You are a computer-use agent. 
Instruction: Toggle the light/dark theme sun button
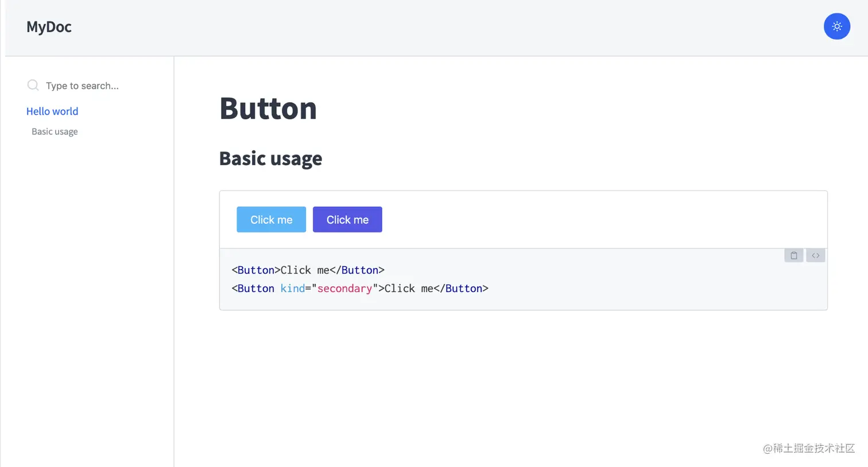point(836,26)
